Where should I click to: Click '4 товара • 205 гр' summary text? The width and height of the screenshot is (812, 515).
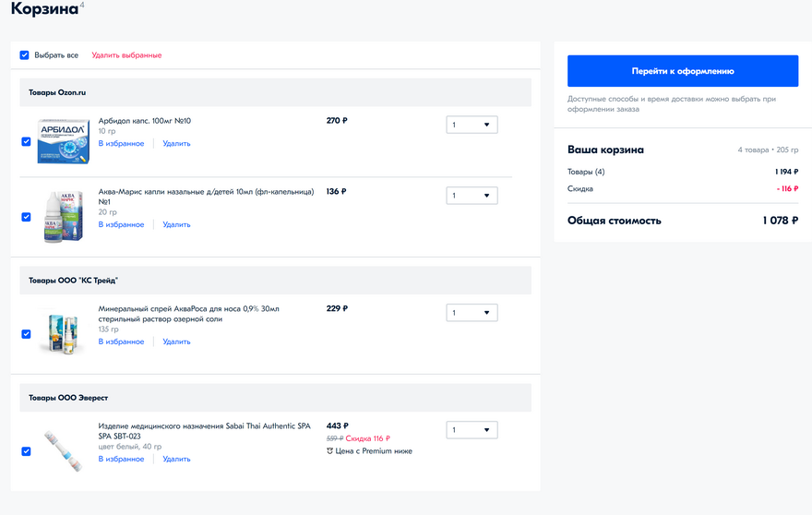pyautogui.click(x=768, y=150)
